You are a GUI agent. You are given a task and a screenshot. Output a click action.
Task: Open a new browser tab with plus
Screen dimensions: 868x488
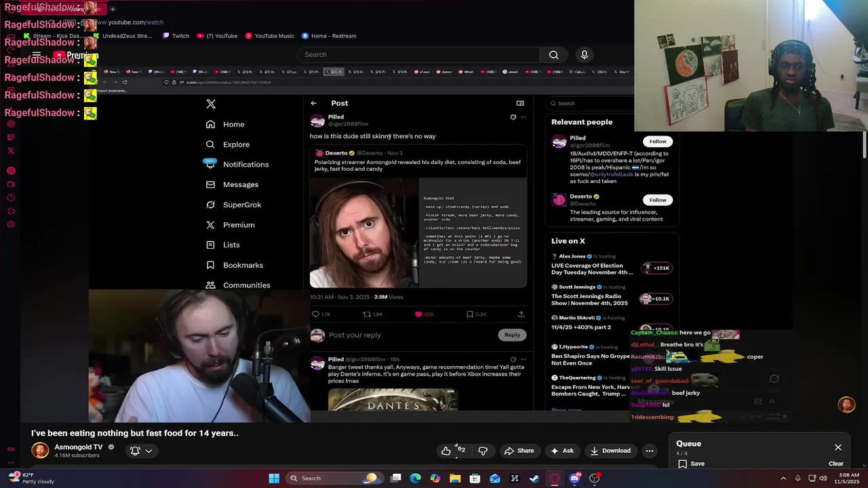(113, 9)
